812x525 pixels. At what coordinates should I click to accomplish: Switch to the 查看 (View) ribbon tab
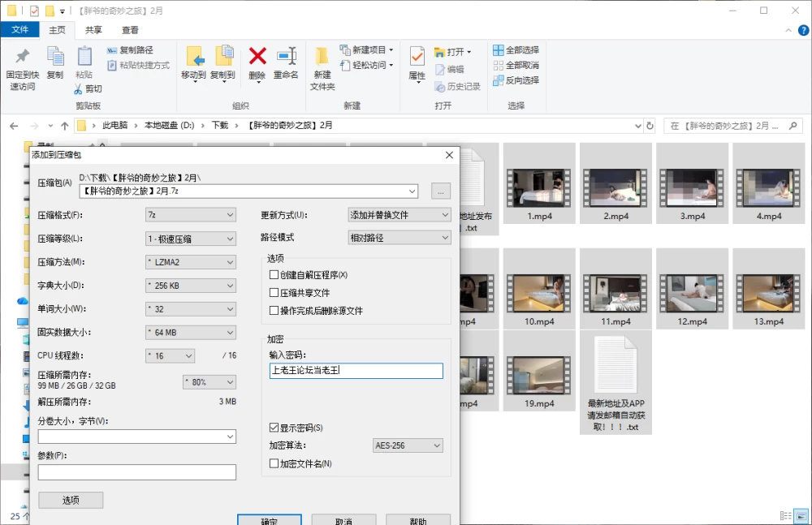click(x=130, y=30)
